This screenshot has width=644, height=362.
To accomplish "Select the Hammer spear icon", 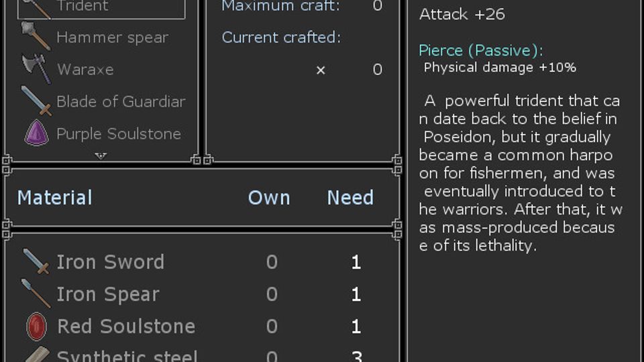I will point(36,38).
